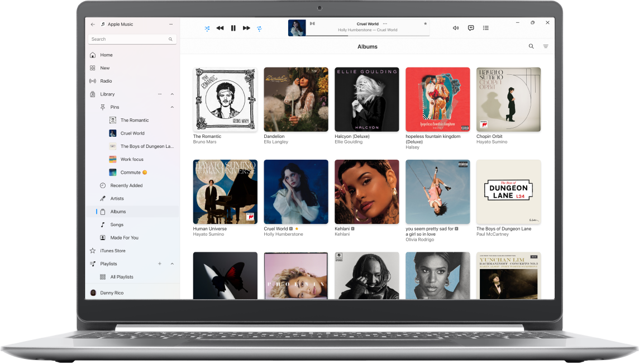Click the Songs music note icon
Viewport: 639px width, 364px height.
[x=103, y=224]
